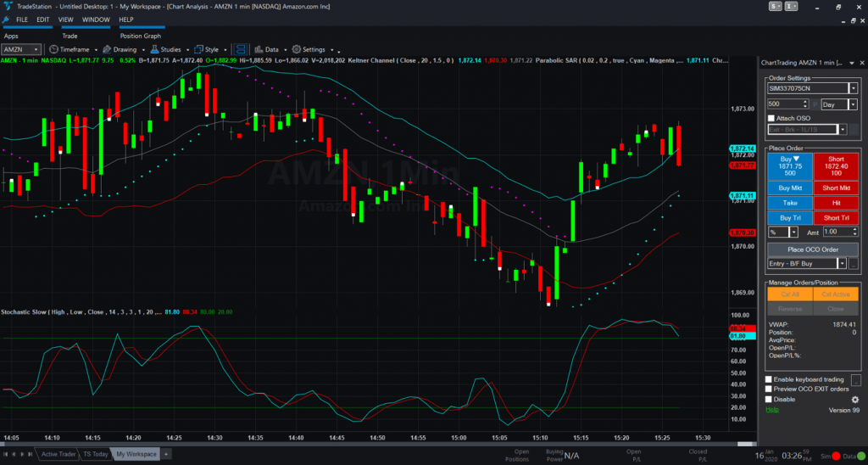This screenshot has height=465, width=868.
Task: Open the Day duration dropdown
Action: coord(853,104)
